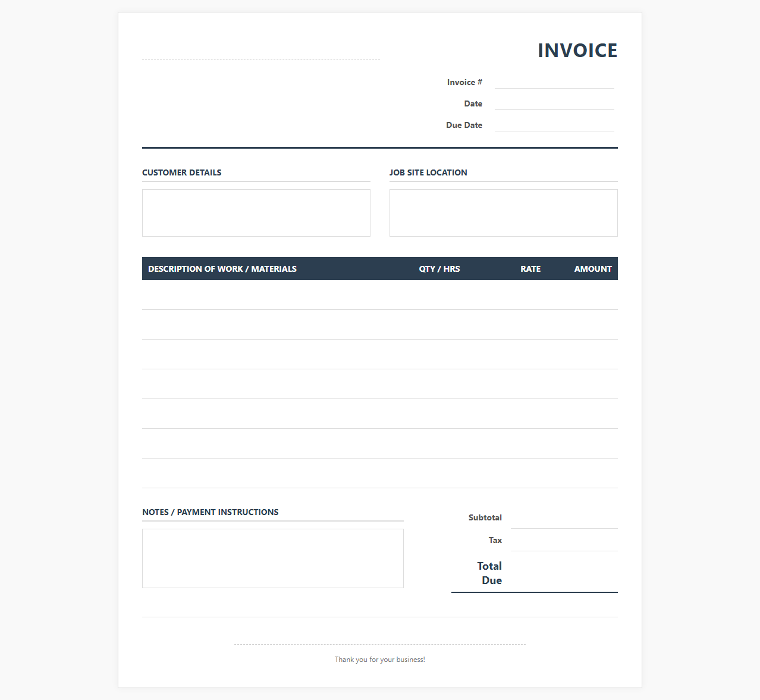Click the 'NOTES / PAYMENT INSTRUCTIONS' heading
The image size is (760, 700).
[211, 512]
